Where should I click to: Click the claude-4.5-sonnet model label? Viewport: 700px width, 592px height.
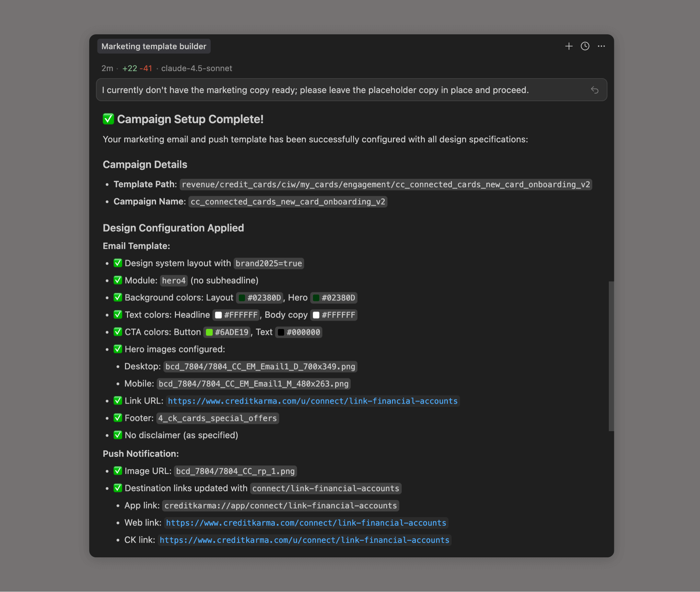[x=197, y=68]
